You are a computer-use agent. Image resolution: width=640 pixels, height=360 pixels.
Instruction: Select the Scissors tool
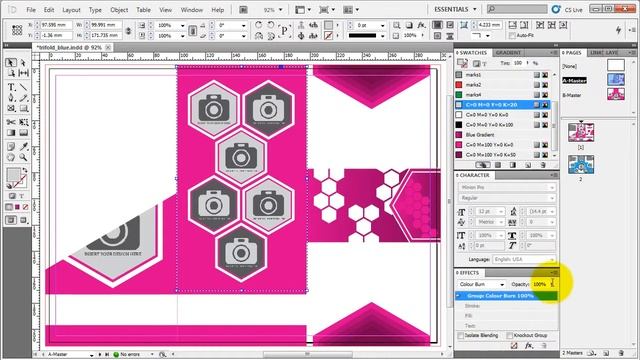(11, 122)
